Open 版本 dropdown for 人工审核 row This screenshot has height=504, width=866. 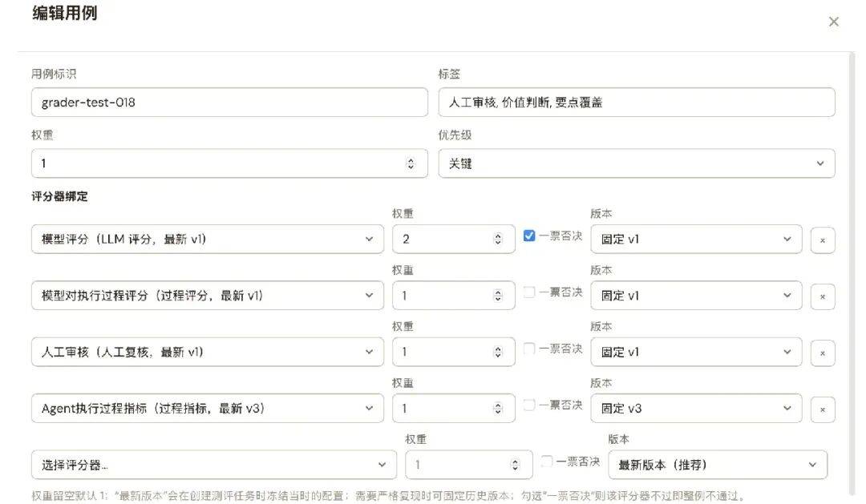(696, 352)
